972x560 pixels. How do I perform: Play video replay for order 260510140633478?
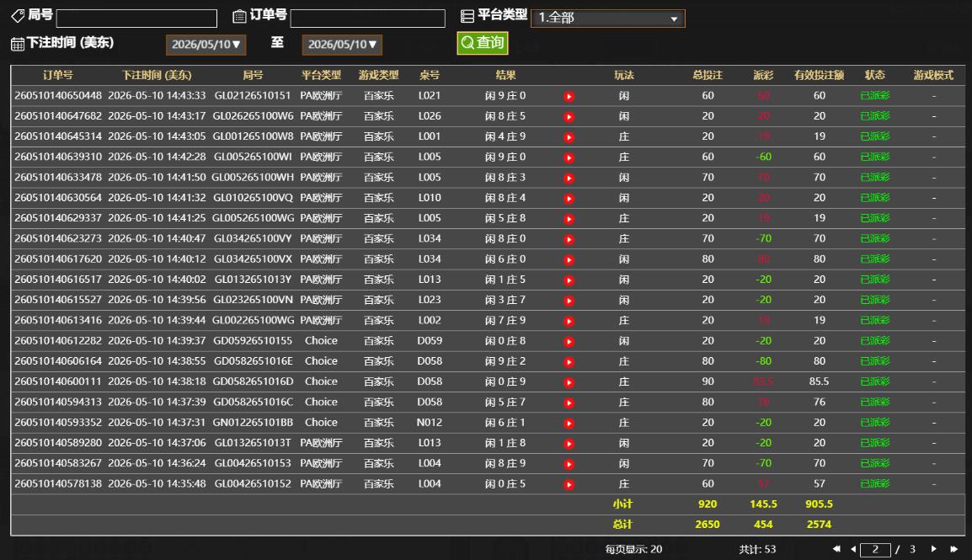click(569, 178)
